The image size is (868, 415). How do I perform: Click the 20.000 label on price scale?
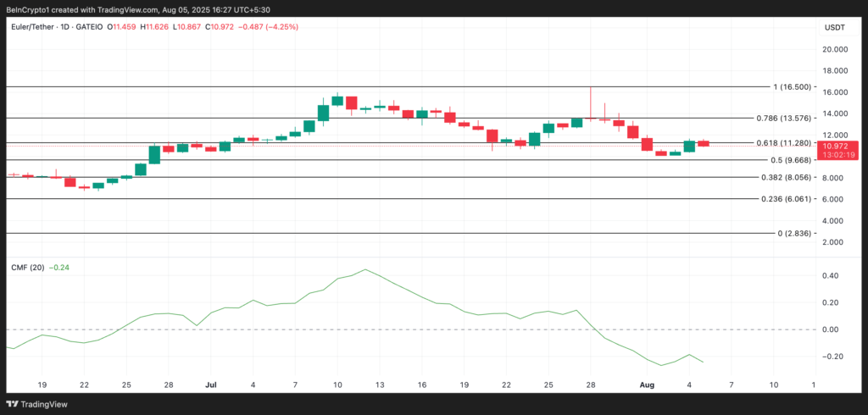point(836,49)
